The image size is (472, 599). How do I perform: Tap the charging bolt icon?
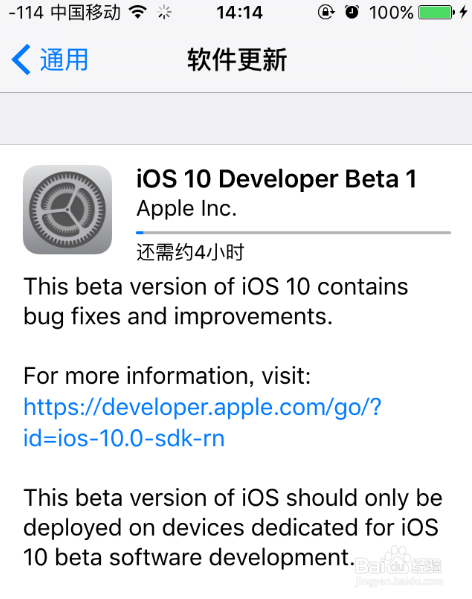pos(464,12)
